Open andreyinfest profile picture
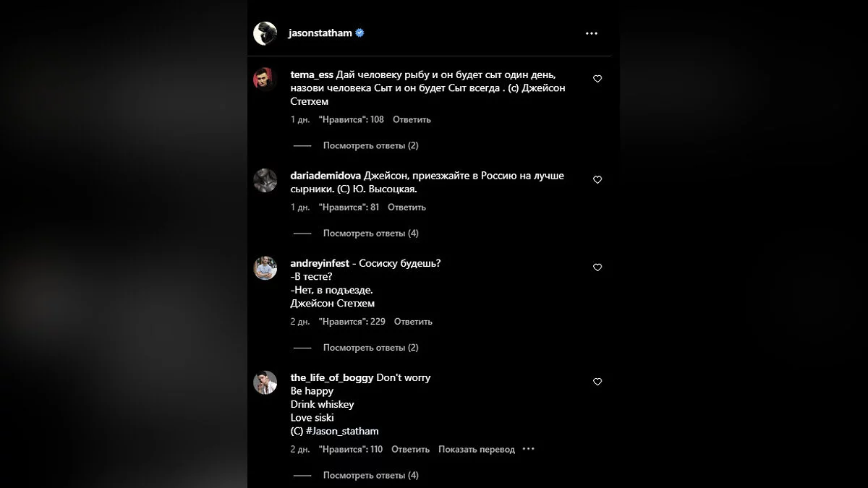This screenshot has width=868, height=488. (265, 267)
